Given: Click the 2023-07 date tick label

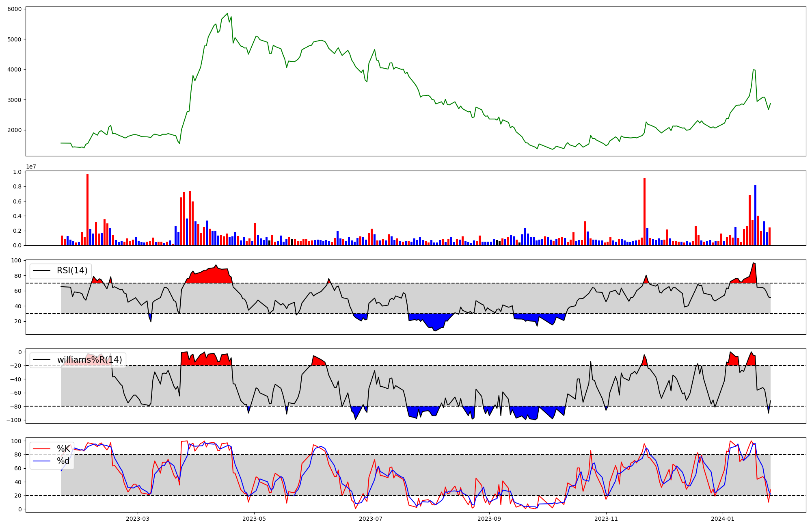Looking at the screenshot, I should 371,519.
